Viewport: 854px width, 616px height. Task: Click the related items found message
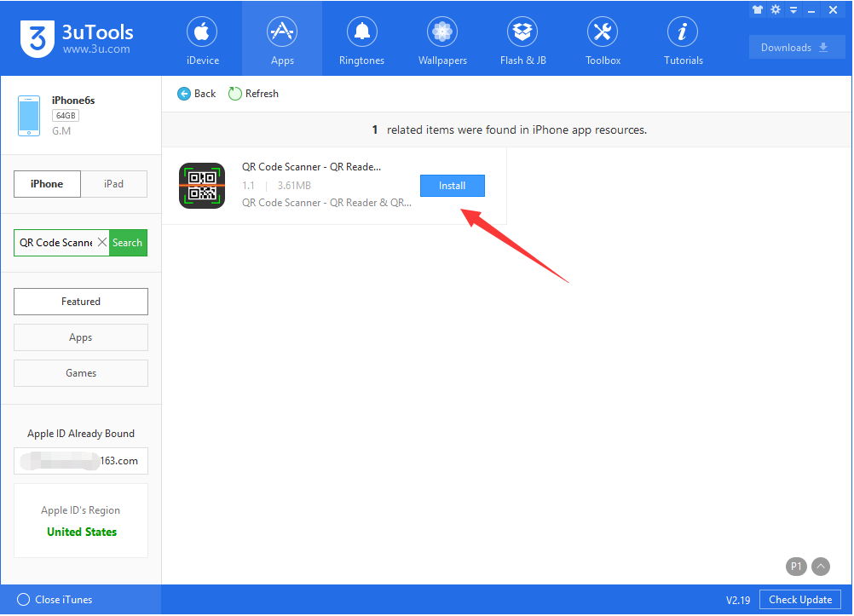tap(509, 130)
